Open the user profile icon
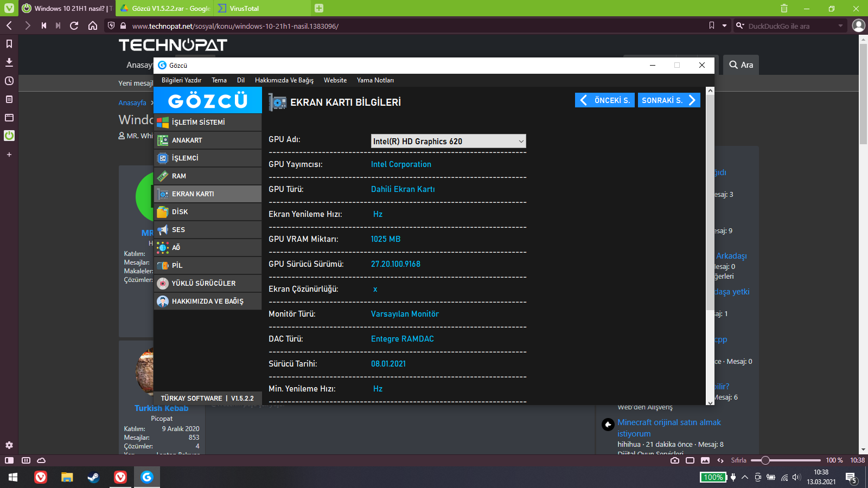The image size is (868, 488). (858, 25)
